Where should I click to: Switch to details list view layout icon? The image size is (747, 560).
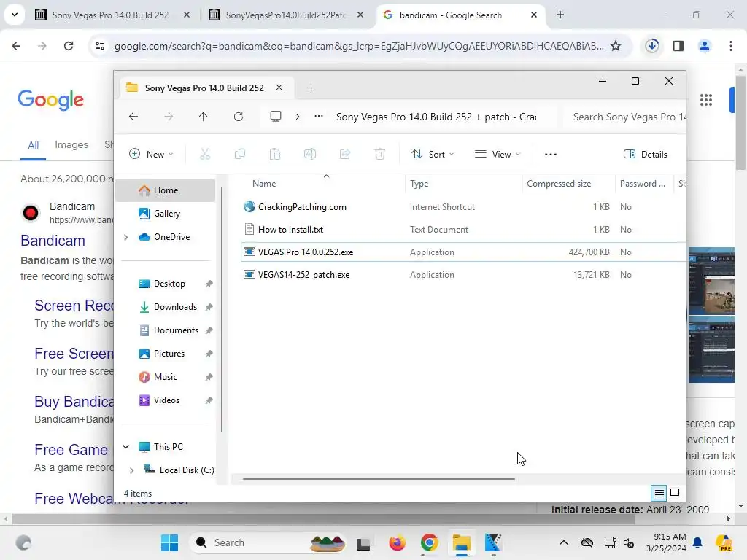click(x=659, y=494)
